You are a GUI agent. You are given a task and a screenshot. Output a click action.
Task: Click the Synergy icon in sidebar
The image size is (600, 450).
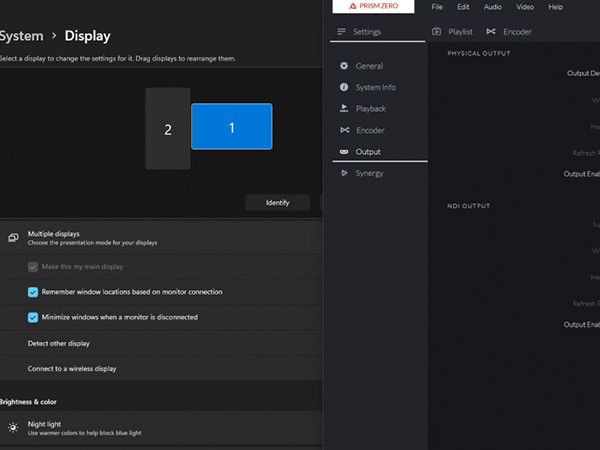pos(344,173)
